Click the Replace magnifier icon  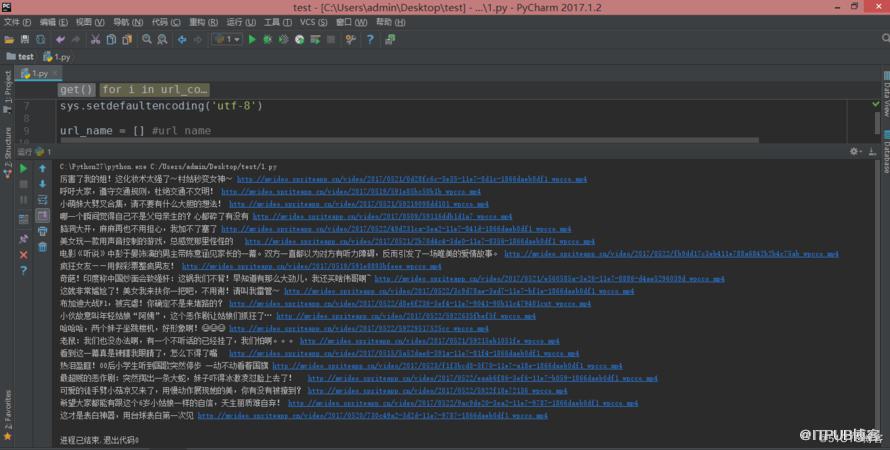point(162,39)
